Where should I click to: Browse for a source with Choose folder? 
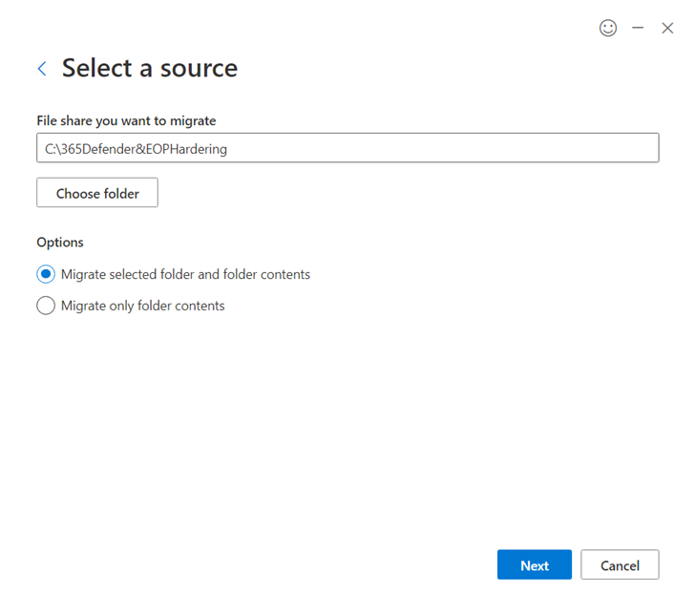coord(97,193)
